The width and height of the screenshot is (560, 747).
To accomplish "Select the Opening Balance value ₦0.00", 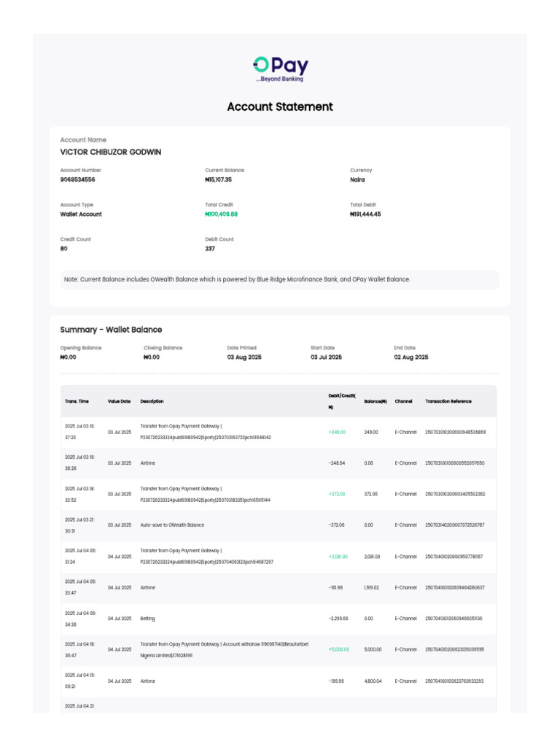I will point(68,357).
